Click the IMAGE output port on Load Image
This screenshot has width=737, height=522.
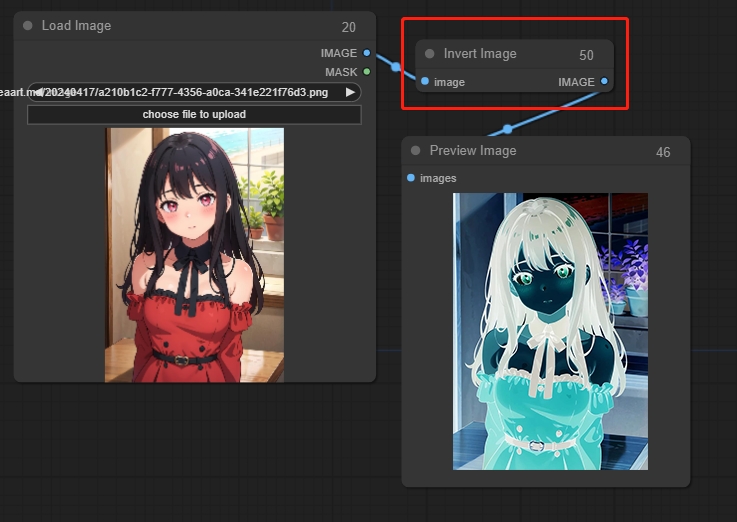(367, 53)
